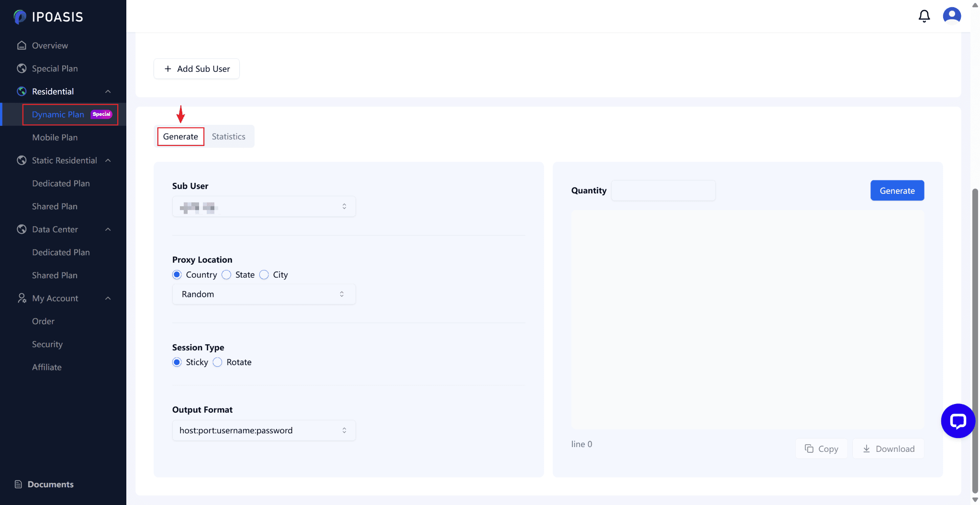Open the Output Format dropdown

(x=264, y=430)
